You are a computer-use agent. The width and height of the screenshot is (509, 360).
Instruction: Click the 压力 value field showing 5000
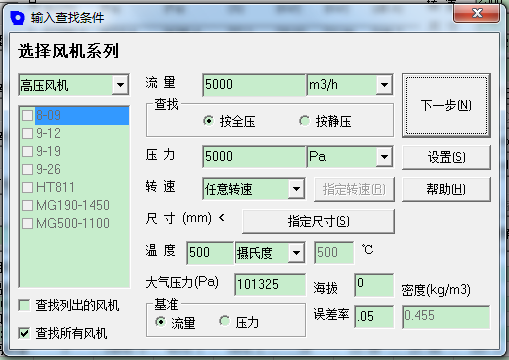pos(254,156)
